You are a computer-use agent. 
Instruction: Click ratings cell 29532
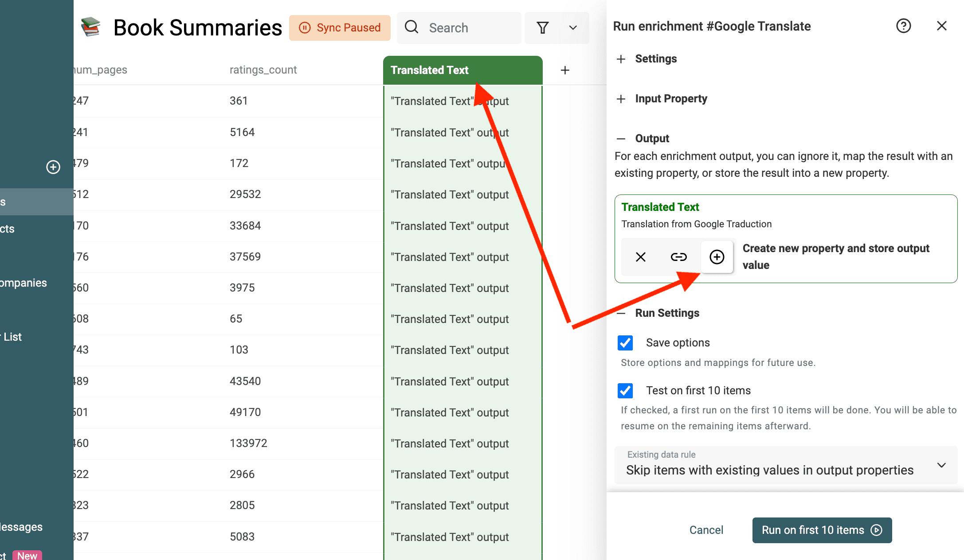tap(245, 194)
